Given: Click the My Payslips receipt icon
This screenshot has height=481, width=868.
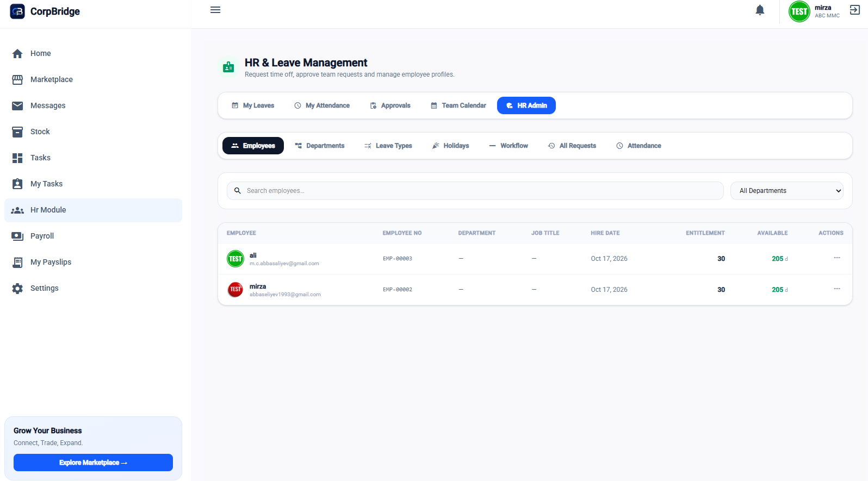Looking at the screenshot, I should (x=17, y=262).
